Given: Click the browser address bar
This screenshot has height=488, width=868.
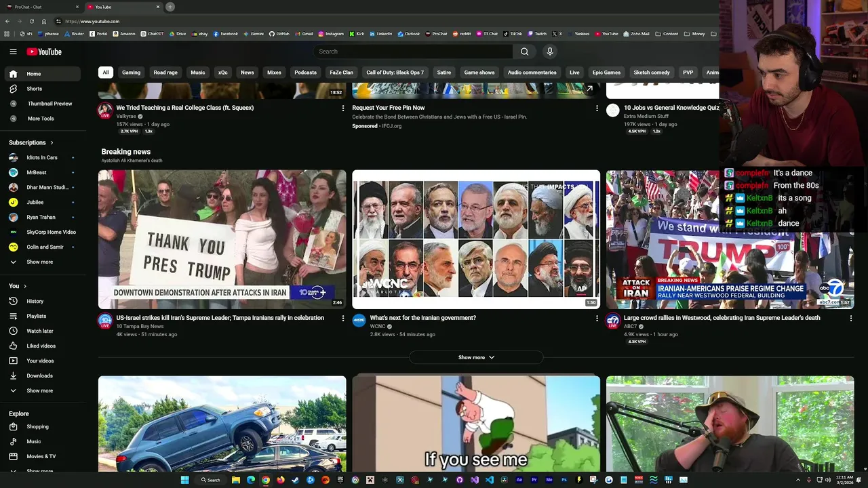Looking at the screenshot, I should 380,21.
